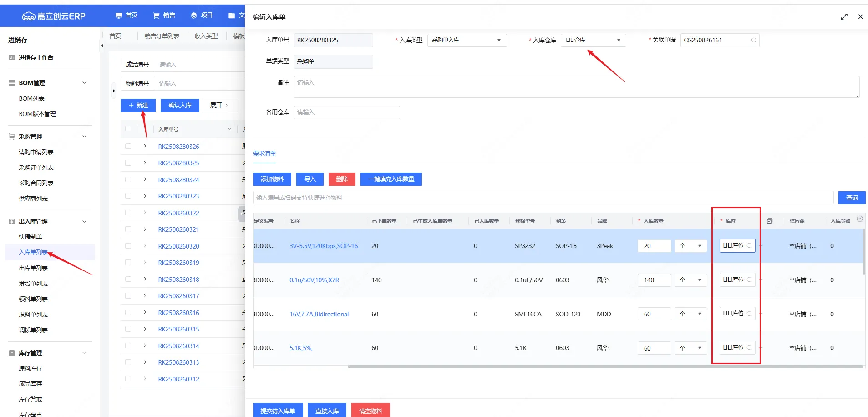868x417 pixels.
Task: Click search icon in 关联单据 field
Action: coord(754,41)
